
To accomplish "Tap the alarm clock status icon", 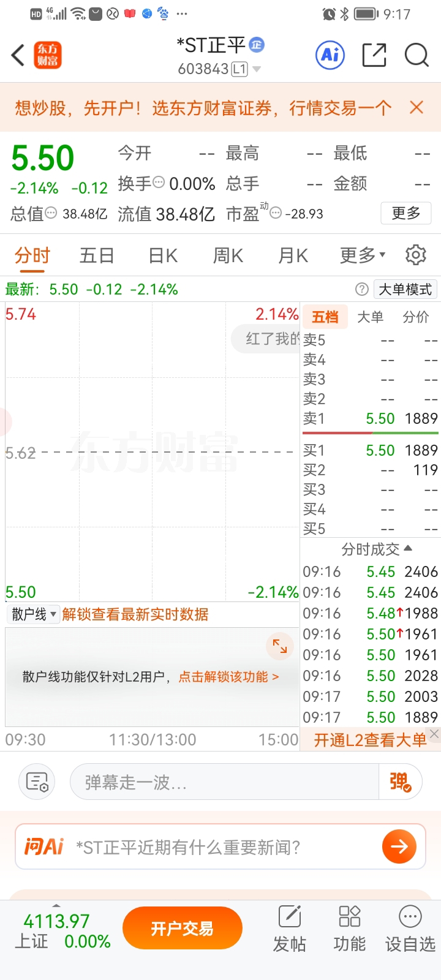I will point(329,13).
